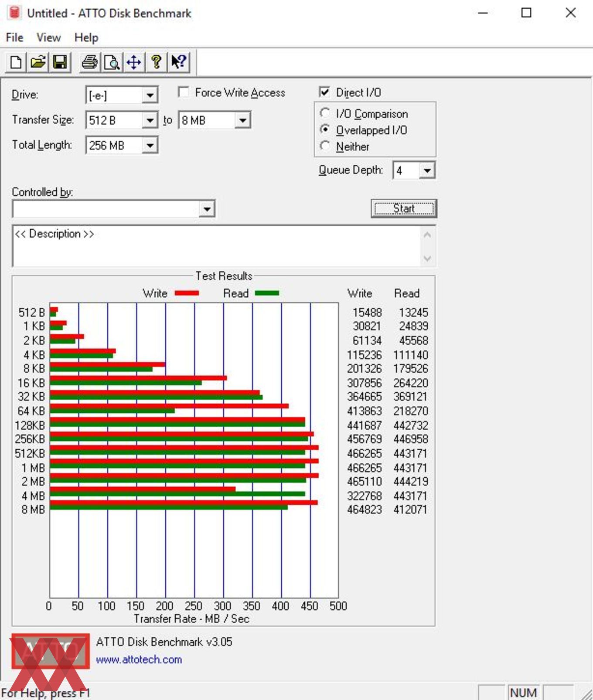Click the ATTO app icon in title bar
593x700 pixels.
click(x=14, y=13)
